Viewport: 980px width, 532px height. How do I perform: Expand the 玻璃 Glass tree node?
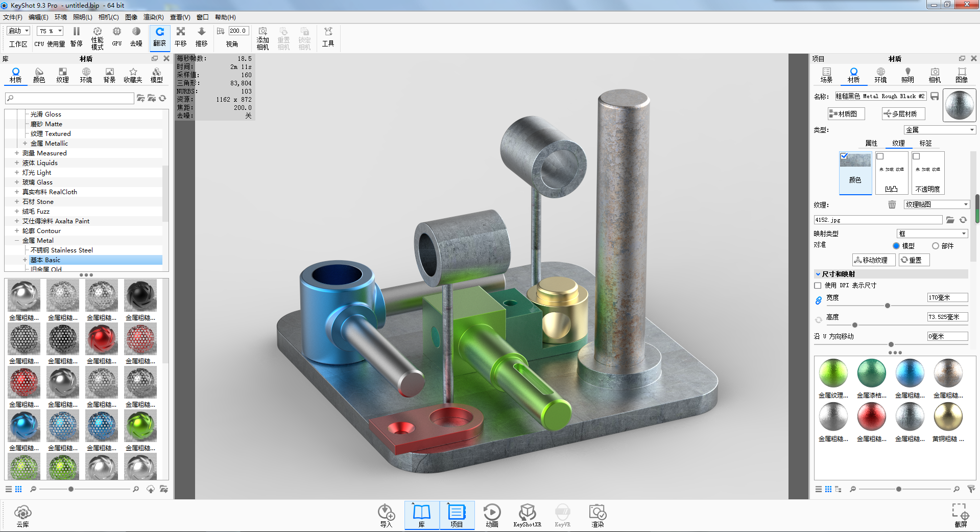tap(17, 182)
